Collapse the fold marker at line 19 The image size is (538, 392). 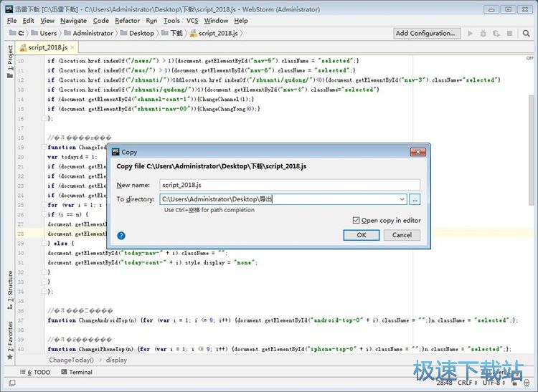tap(44, 147)
